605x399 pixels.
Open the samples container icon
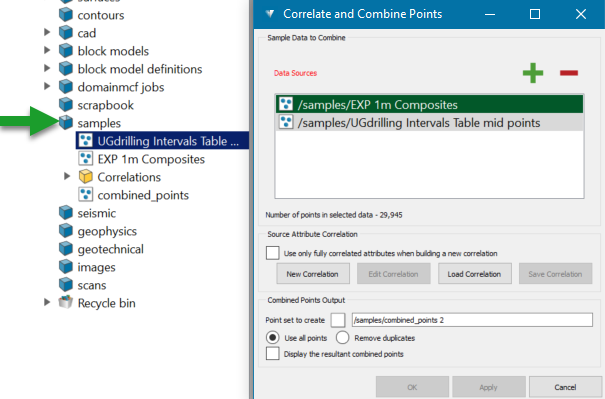coord(66,123)
